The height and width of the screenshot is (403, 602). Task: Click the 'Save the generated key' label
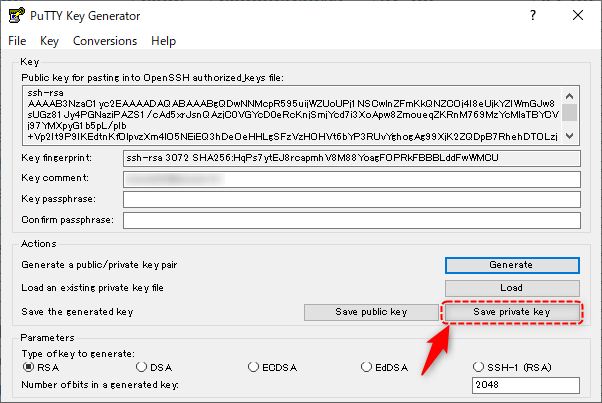click(x=78, y=312)
